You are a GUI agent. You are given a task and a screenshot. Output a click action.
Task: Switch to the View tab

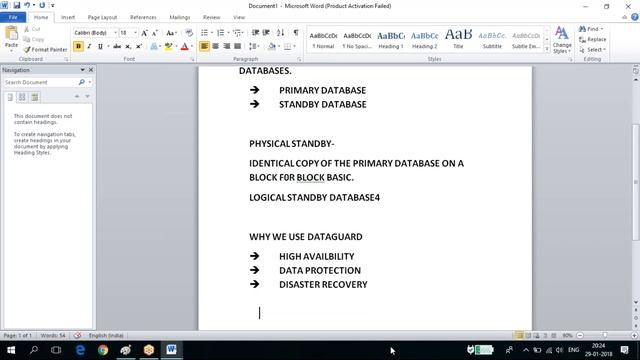point(239,17)
